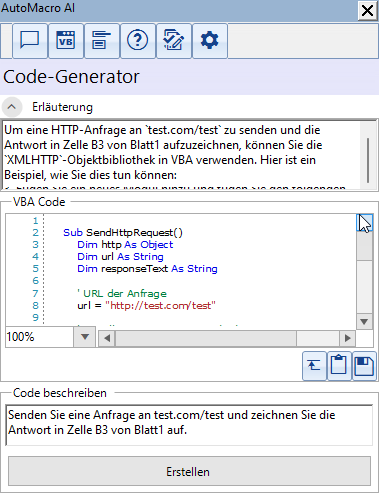Click the Erläuterung label

point(62,107)
